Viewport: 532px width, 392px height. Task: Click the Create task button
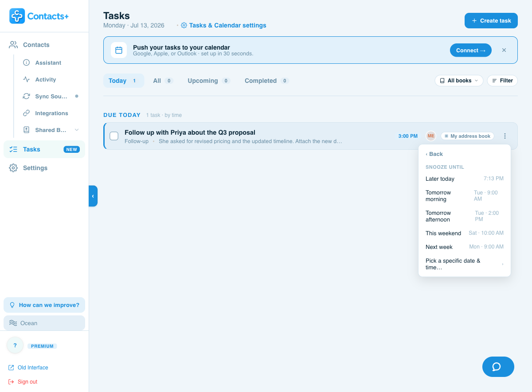coord(491,20)
